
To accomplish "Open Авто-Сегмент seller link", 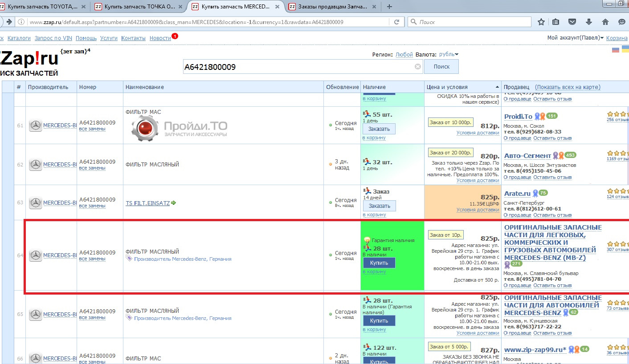I will [x=527, y=156].
